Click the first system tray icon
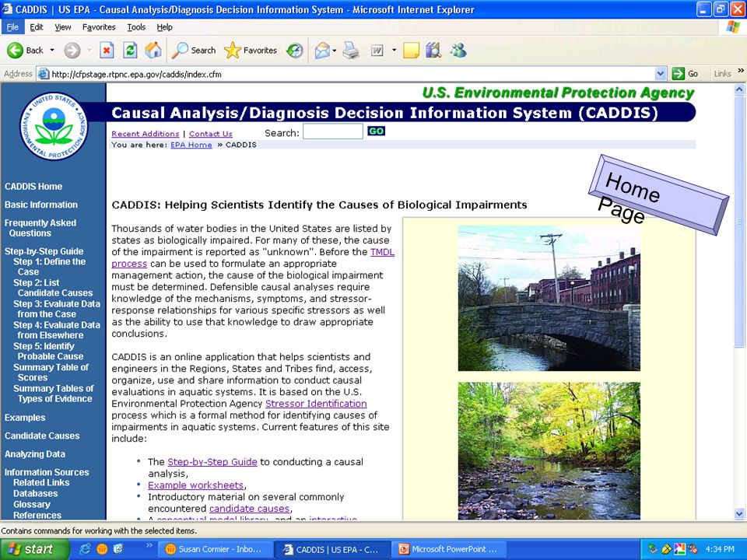 (x=653, y=549)
